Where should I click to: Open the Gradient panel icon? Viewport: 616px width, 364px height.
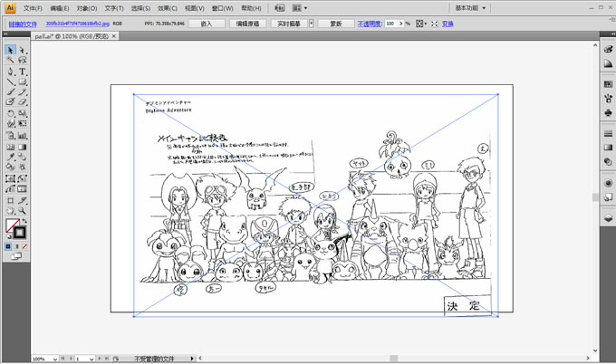click(608, 148)
